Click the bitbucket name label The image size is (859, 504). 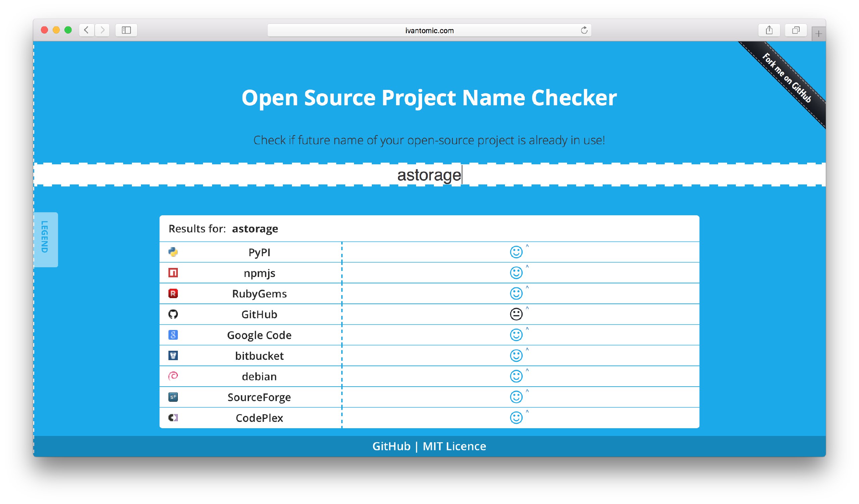259,356
